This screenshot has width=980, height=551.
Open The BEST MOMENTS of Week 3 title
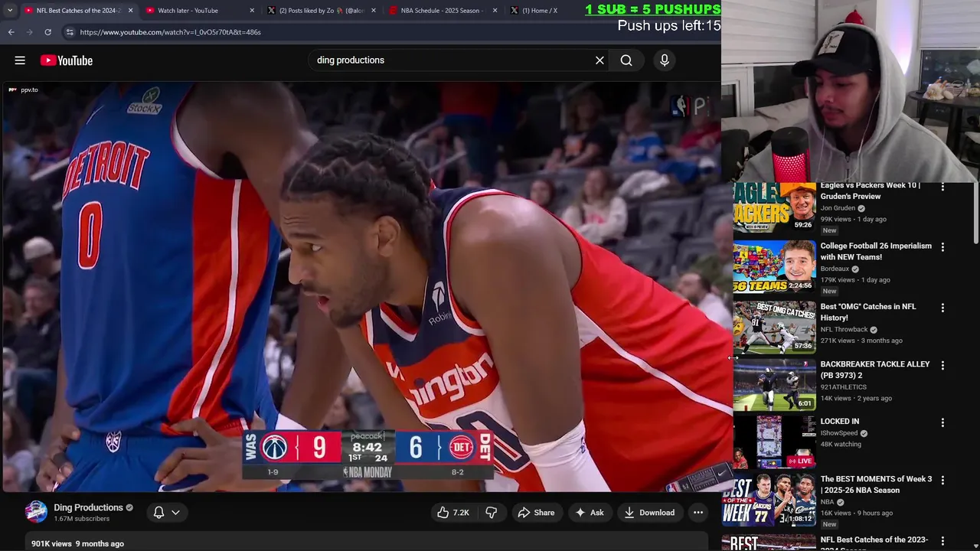(x=877, y=484)
